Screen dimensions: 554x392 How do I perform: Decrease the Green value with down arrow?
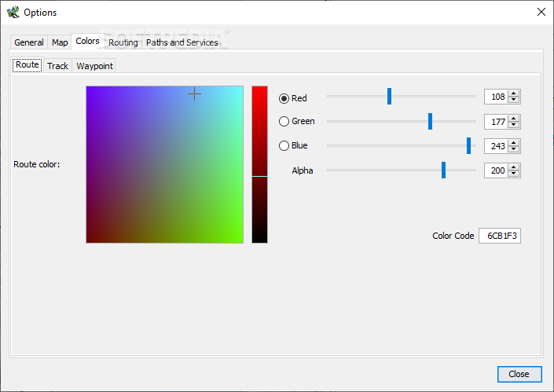514,125
